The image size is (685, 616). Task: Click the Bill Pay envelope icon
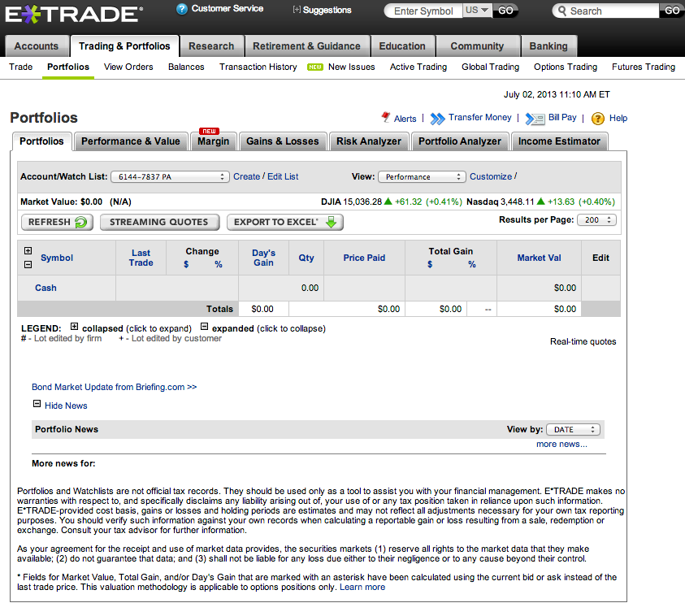pyautogui.click(x=535, y=119)
